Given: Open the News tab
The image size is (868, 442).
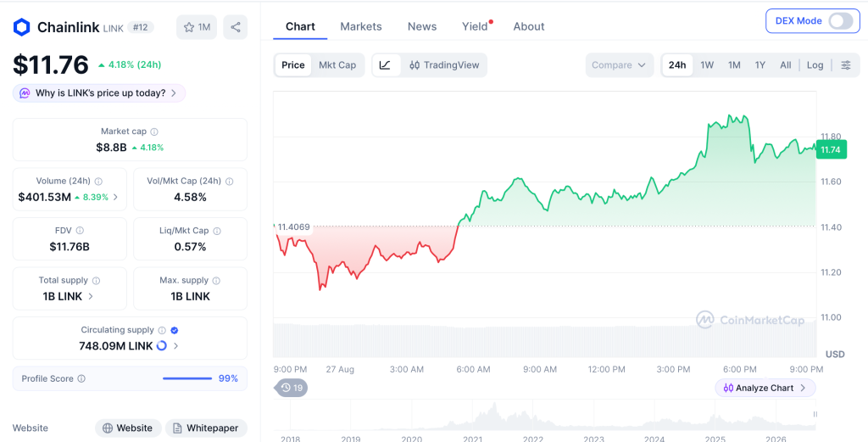Looking at the screenshot, I should coord(422,26).
